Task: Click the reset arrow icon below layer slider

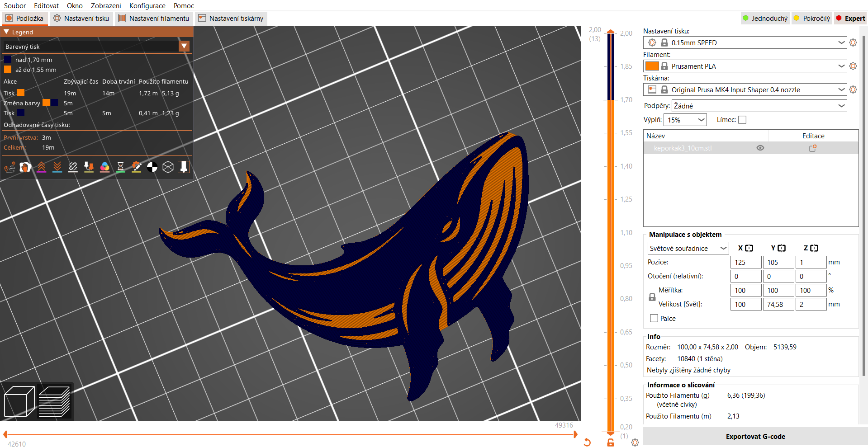Action: pos(587,442)
